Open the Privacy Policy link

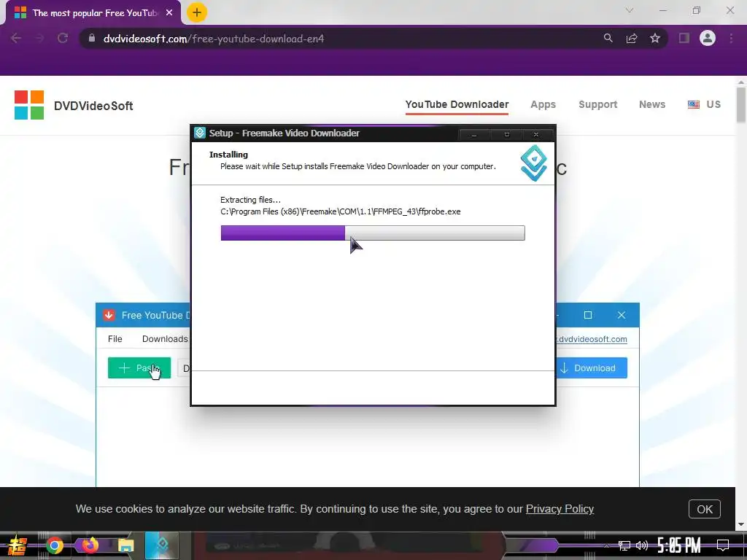click(560, 508)
